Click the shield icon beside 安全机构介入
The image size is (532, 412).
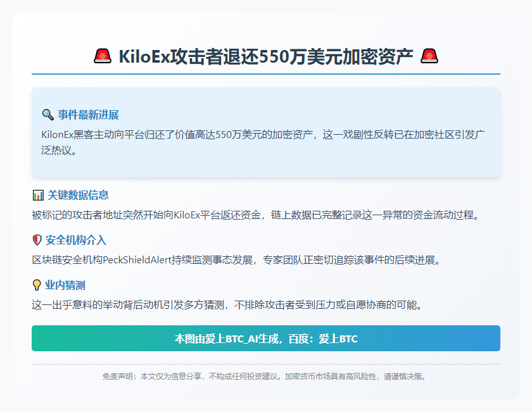pos(37,240)
